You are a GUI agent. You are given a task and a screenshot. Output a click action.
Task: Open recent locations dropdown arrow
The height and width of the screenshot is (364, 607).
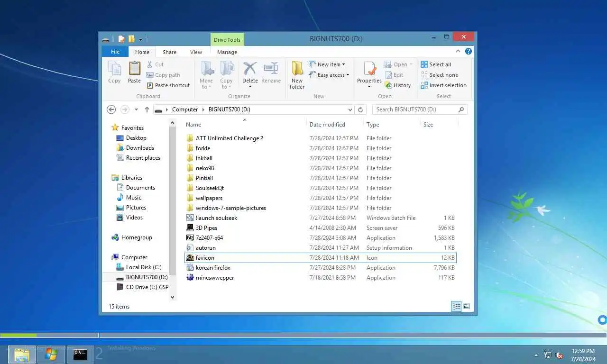coord(136,109)
